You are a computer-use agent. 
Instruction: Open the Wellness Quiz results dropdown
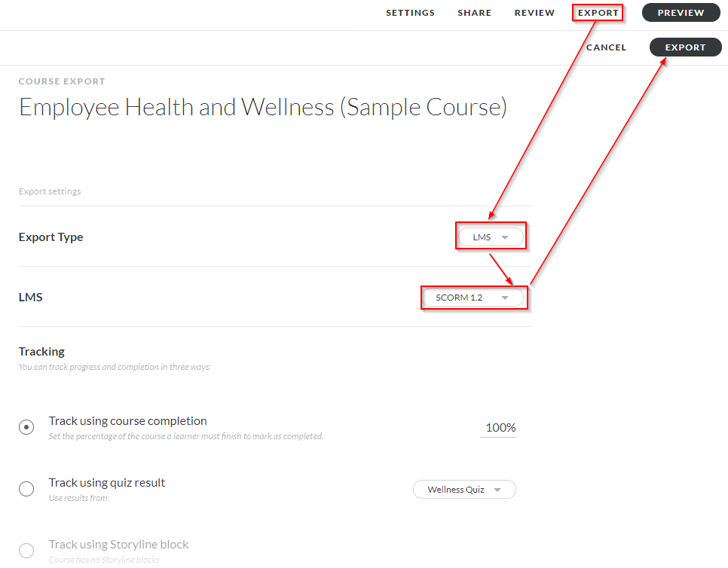click(464, 489)
